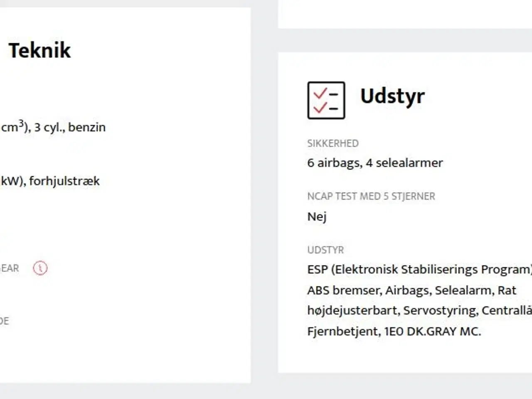Image resolution: width=532 pixels, height=399 pixels.
Task: Click the checklist icon next to Udstyr
Action: [x=326, y=100]
